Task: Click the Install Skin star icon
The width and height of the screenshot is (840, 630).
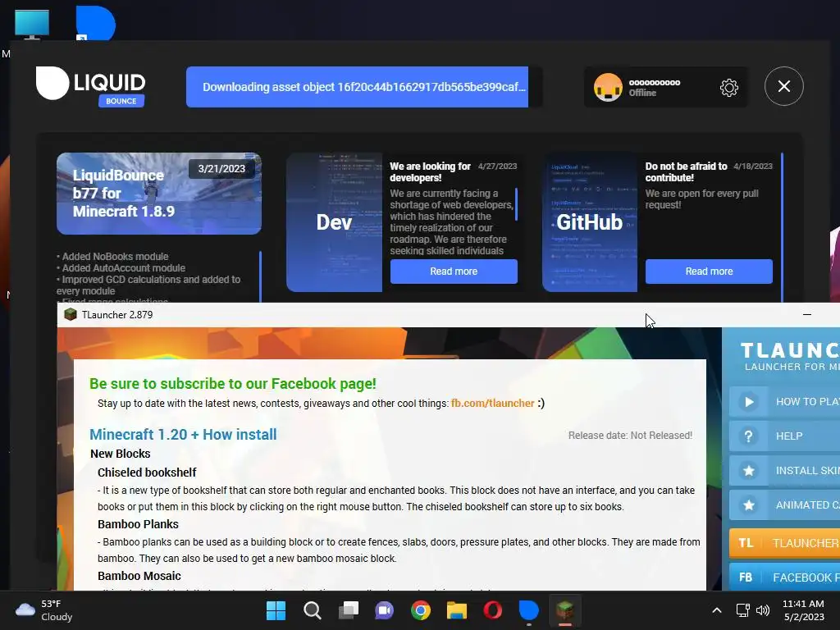Action: click(749, 470)
